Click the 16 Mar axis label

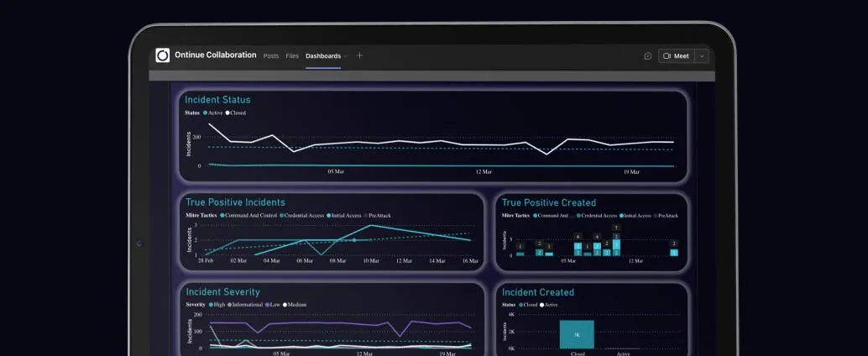coord(470,261)
